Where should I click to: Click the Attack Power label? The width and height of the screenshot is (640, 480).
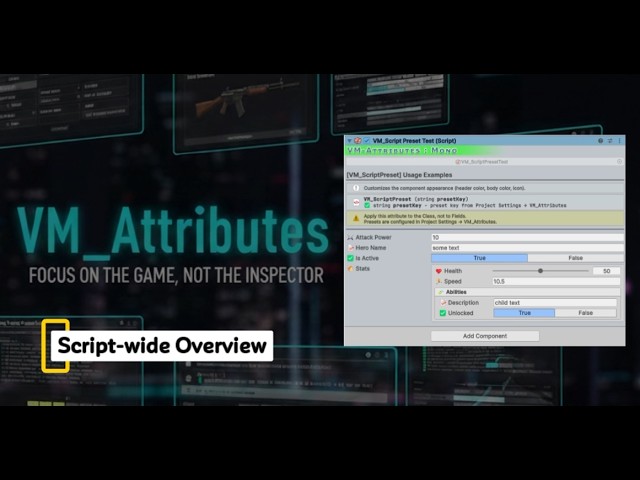point(373,237)
